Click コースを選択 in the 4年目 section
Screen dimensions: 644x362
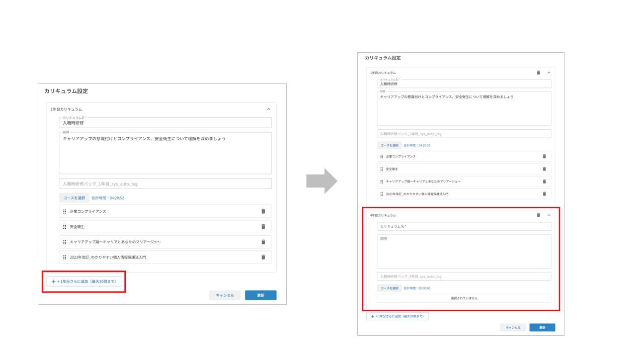pos(389,288)
